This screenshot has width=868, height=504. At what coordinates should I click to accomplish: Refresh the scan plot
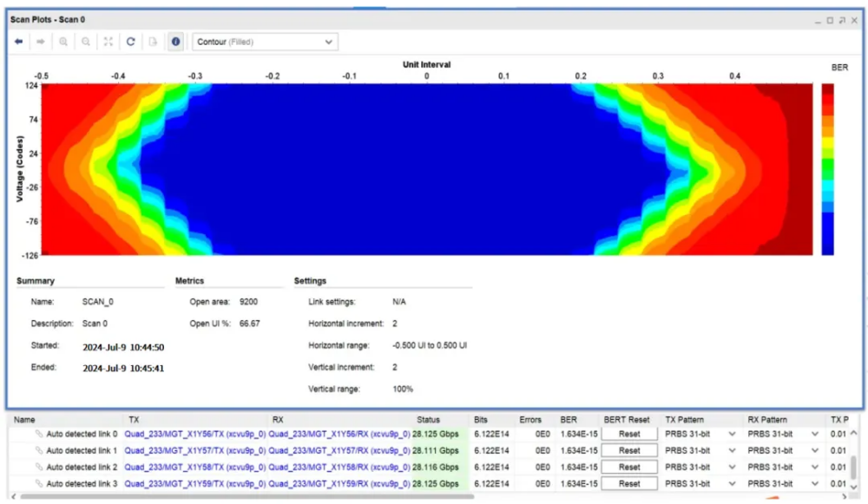click(x=130, y=42)
